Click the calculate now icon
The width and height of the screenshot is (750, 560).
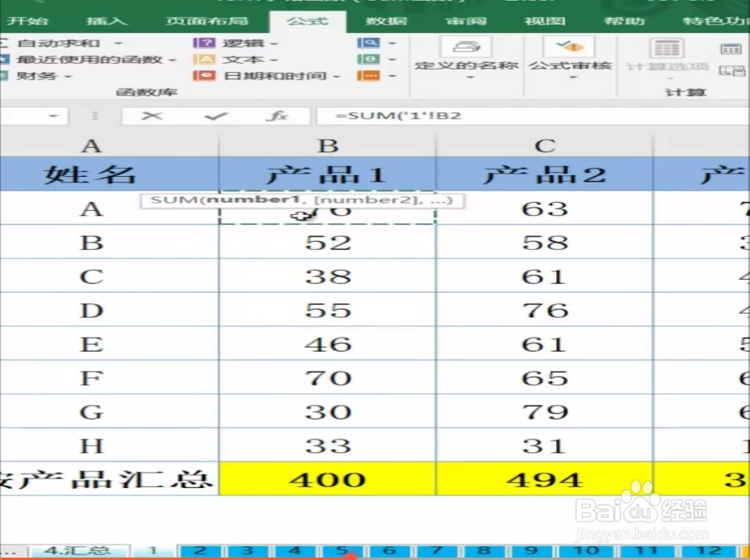[731, 48]
